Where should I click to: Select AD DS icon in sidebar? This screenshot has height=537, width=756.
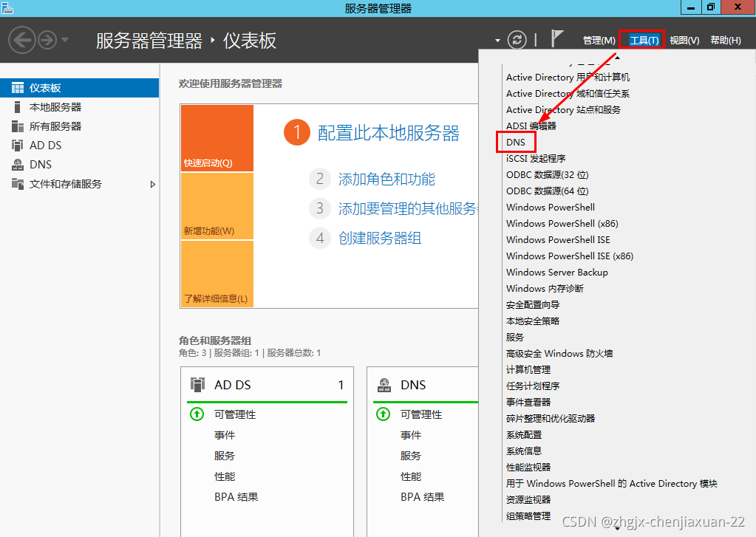coord(17,145)
